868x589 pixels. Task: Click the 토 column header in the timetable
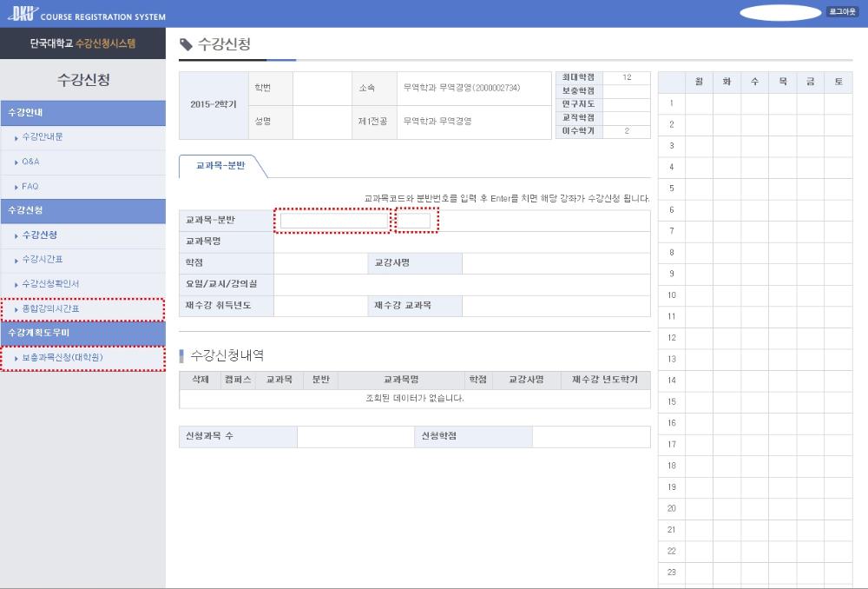838,82
